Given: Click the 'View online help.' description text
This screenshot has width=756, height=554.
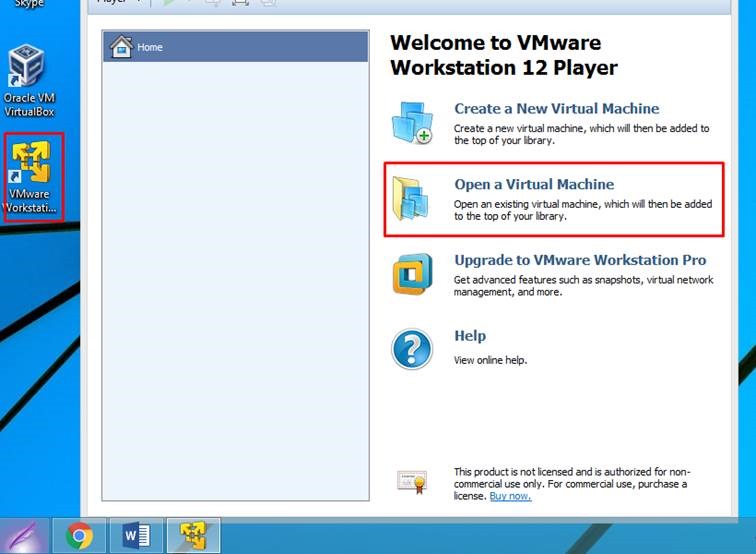Looking at the screenshot, I should (x=490, y=360).
